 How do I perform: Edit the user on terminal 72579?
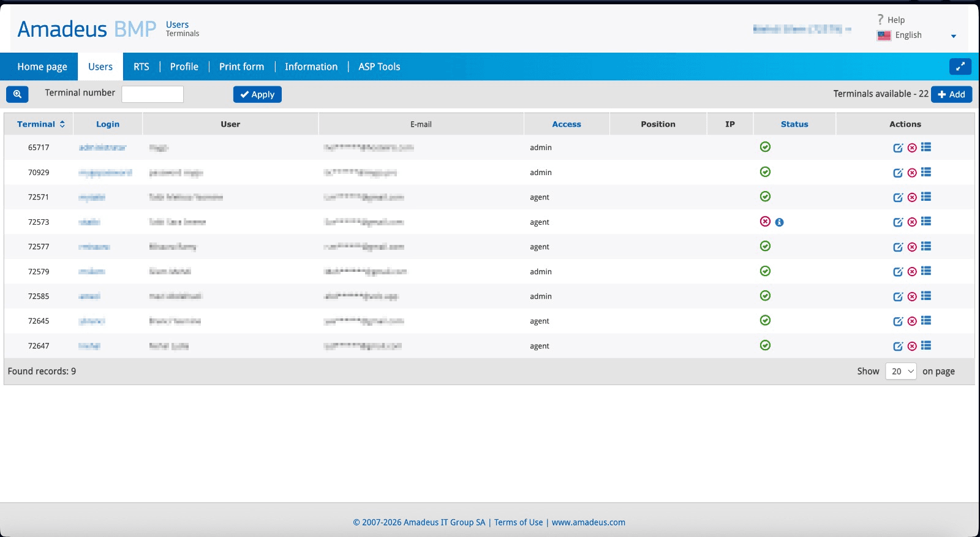[x=898, y=272]
